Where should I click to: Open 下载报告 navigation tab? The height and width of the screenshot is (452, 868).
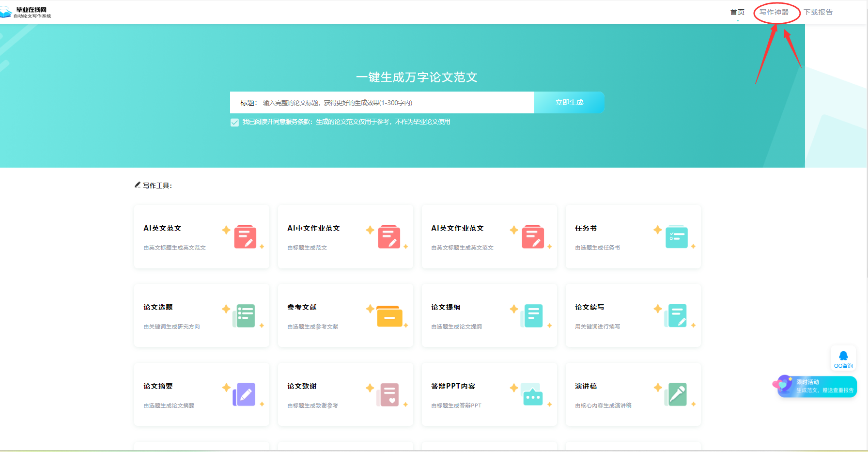tap(818, 12)
